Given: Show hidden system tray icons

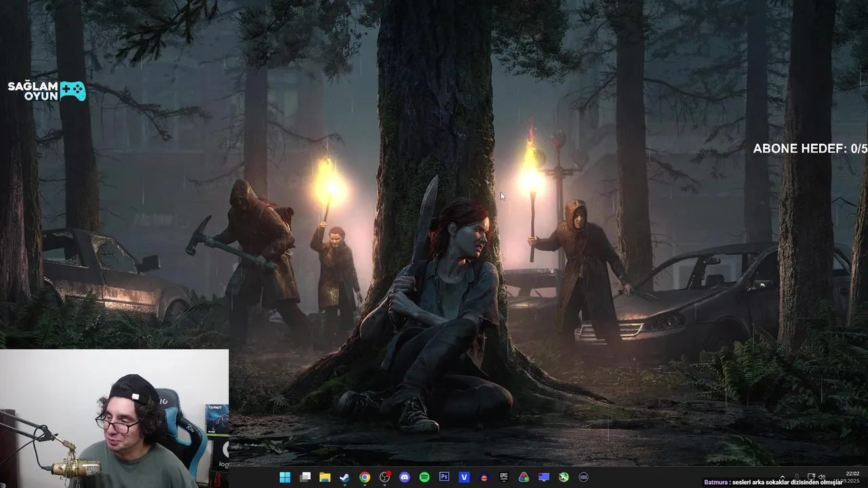Looking at the screenshot, I should pos(783,476).
